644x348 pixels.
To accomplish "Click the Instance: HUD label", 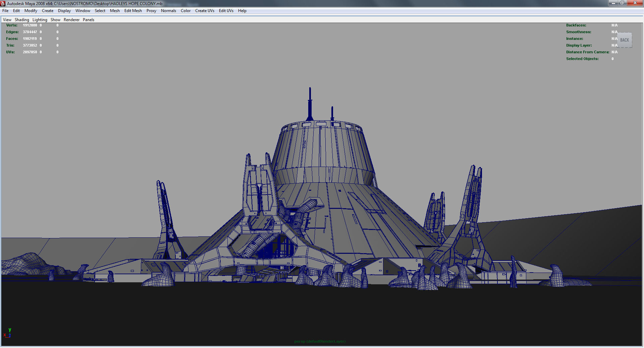I will (575, 39).
